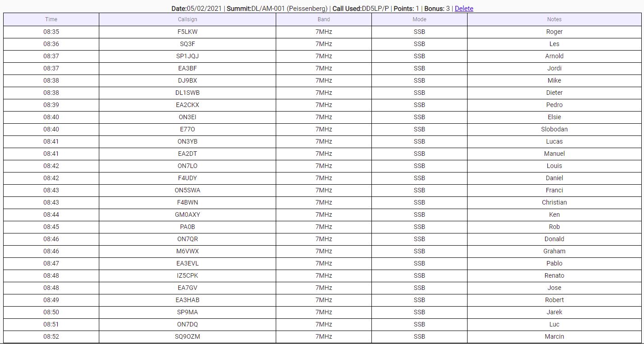Viewport: 644px width, 345px height.
Task: Select the Notes column header
Action: pos(554,19)
